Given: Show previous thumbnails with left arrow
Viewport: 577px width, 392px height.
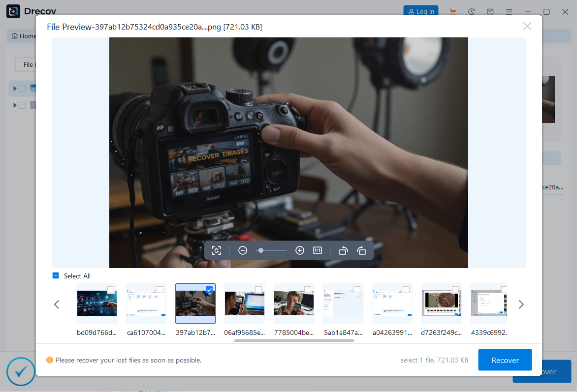Looking at the screenshot, I should click(57, 304).
